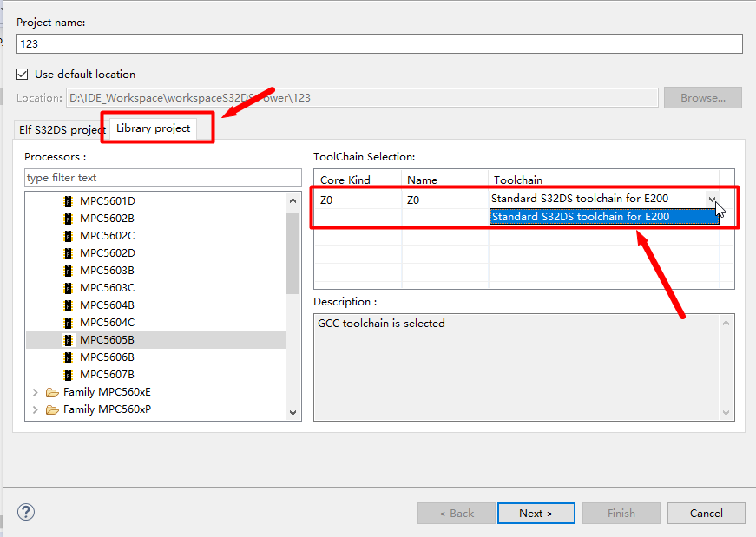Expand the Family MPC560xP tree node
Viewport: 756px width, 537px height.
click(x=36, y=409)
